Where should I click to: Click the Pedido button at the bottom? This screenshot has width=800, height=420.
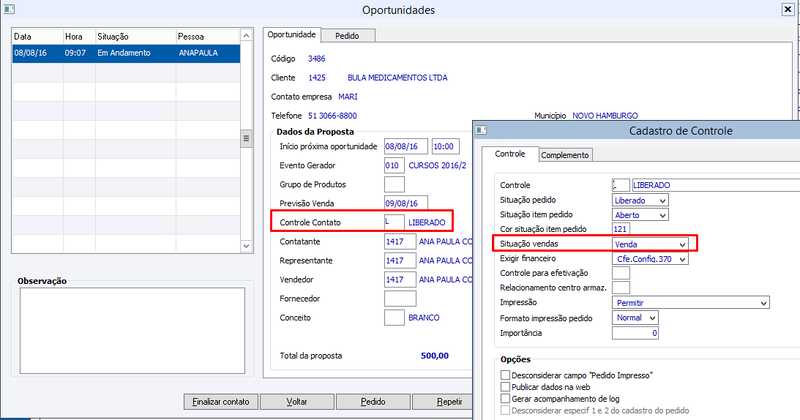373,402
